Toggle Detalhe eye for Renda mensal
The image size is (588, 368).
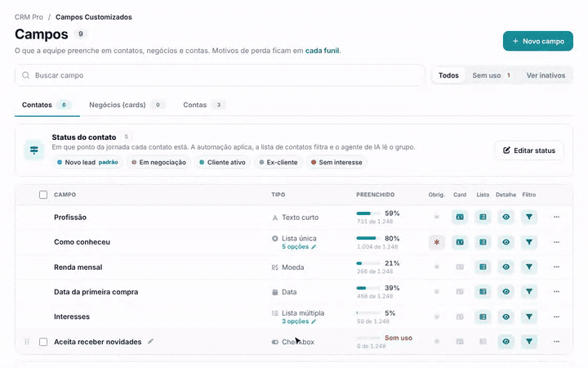(506, 267)
